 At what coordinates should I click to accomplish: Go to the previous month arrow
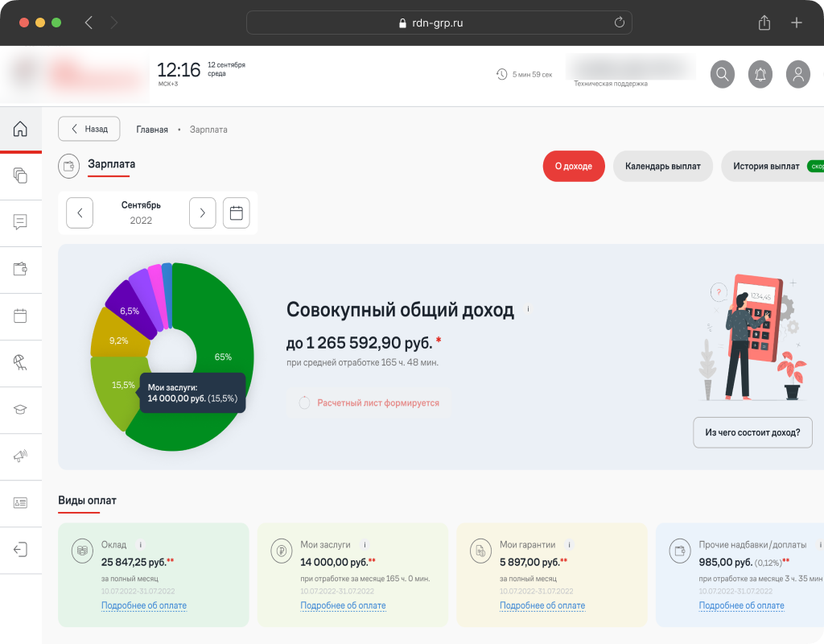click(x=80, y=213)
